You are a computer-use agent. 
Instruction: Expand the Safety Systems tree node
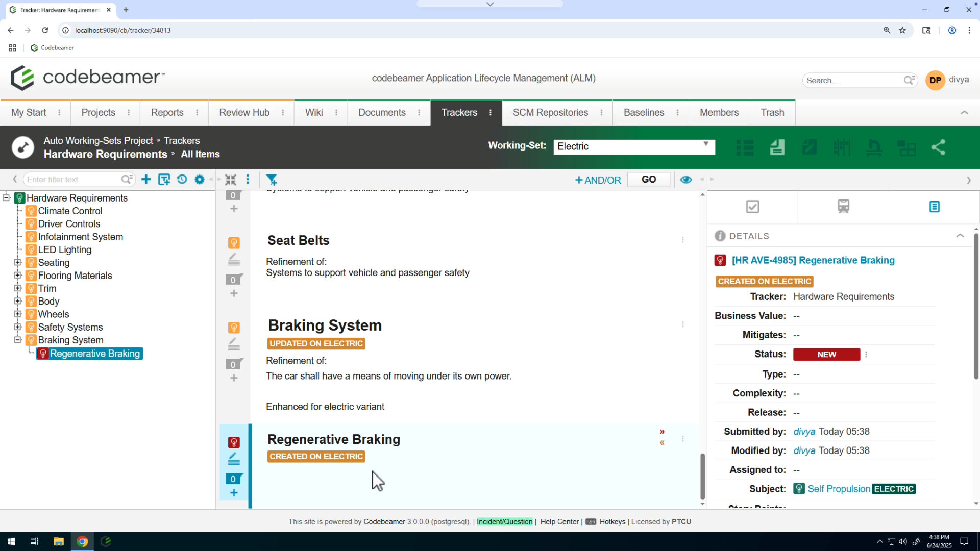tap(17, 327)
